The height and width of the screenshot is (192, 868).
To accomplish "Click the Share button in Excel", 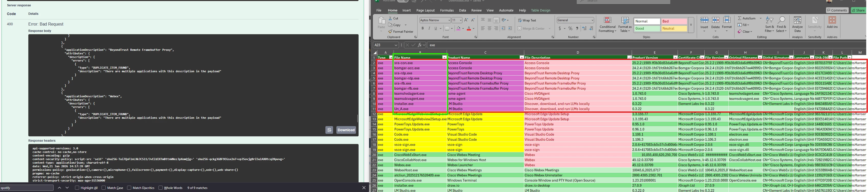I will 858,10.
